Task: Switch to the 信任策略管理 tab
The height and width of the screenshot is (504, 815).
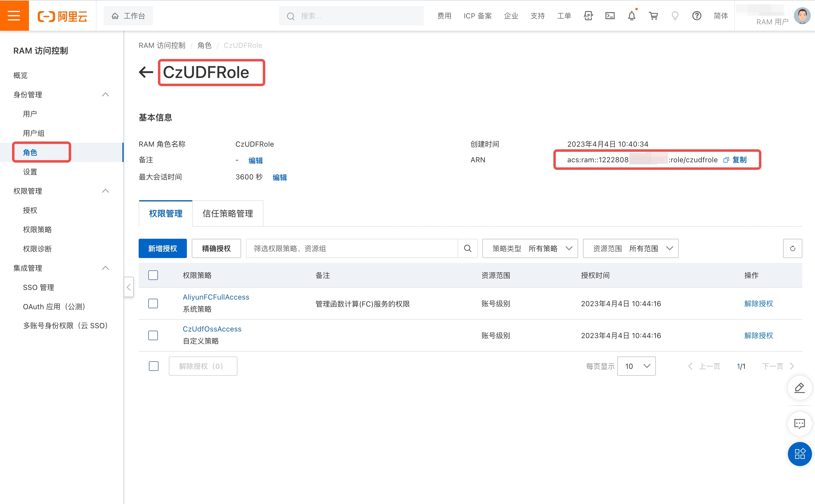Action: tap(228, 213)
